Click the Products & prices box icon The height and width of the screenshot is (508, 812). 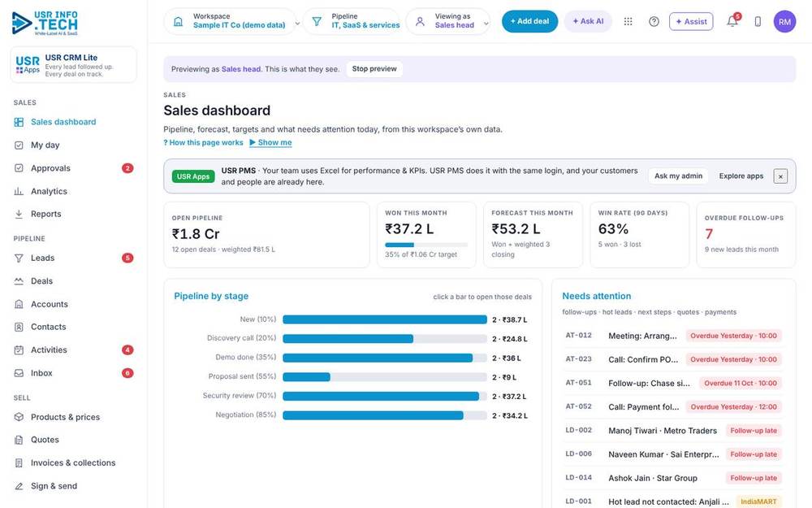[x=19, y=417]
